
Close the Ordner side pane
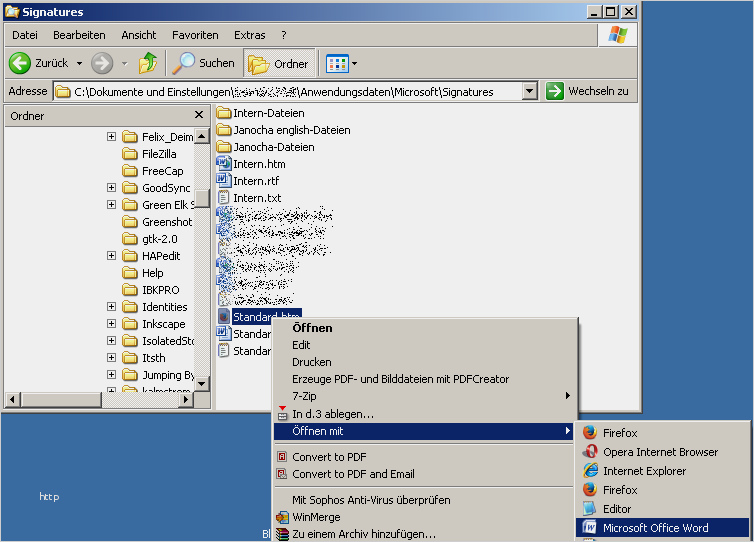[x=198, y=116]
